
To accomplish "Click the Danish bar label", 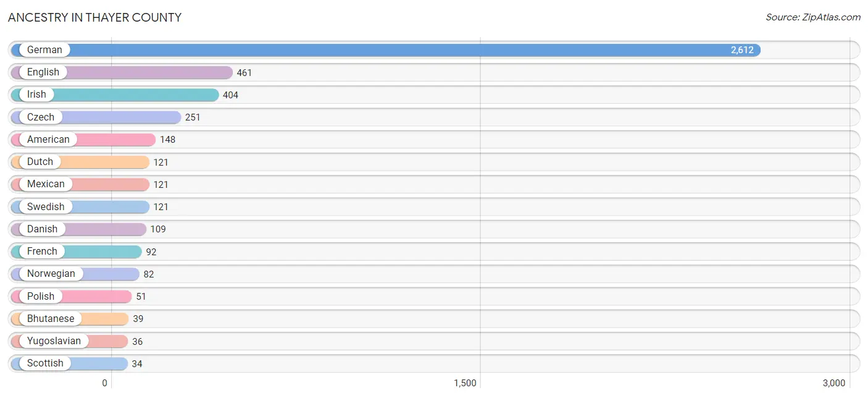I will (42, 229).
